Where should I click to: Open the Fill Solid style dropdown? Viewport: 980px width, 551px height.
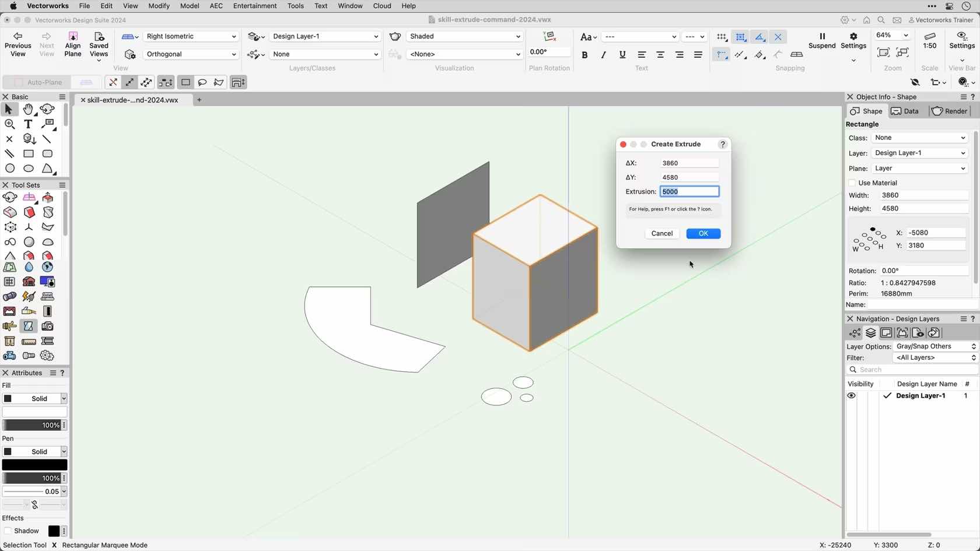click(34, 399)
